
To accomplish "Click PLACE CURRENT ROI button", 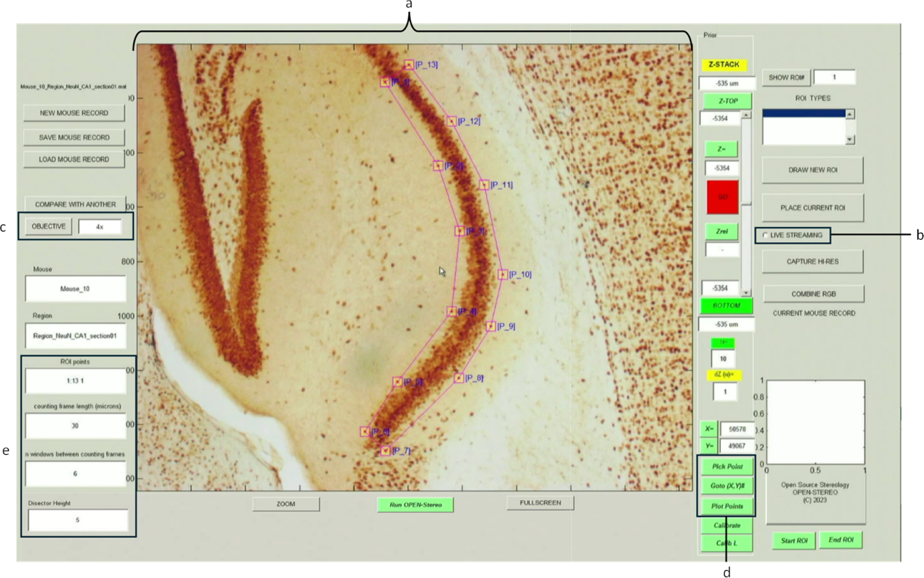I will coord(812,208).
